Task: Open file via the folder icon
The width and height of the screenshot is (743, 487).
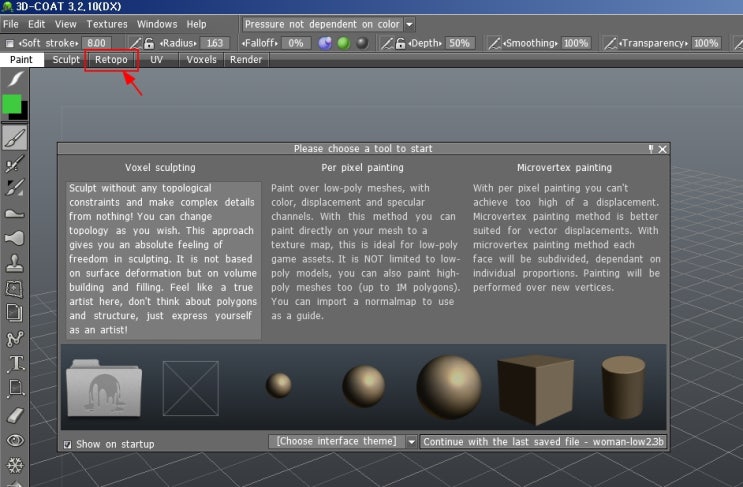Action: point(104,388)
